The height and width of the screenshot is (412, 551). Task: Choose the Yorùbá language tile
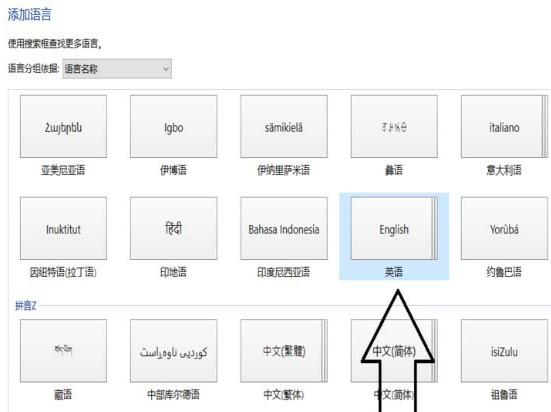coord(505,228)
